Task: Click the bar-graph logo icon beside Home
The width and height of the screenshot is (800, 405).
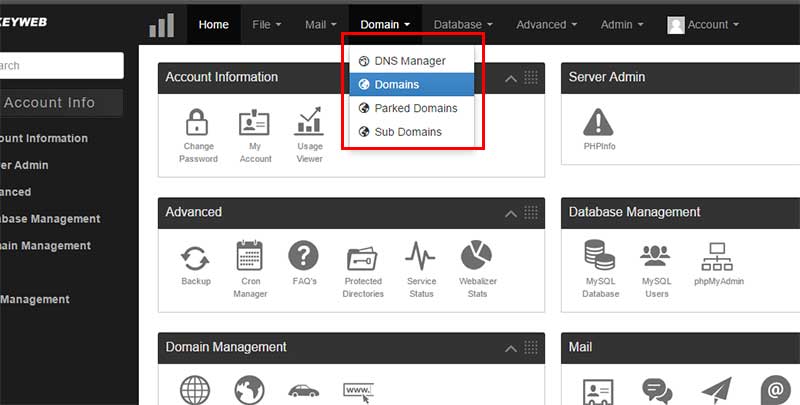Action: (x=161, y=25)
